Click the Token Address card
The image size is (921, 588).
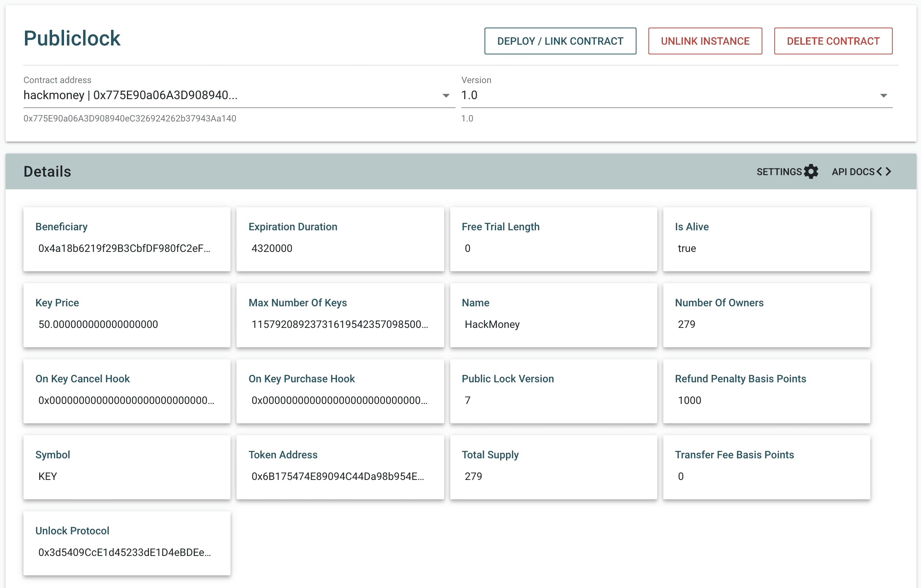(x=340, y=467)
